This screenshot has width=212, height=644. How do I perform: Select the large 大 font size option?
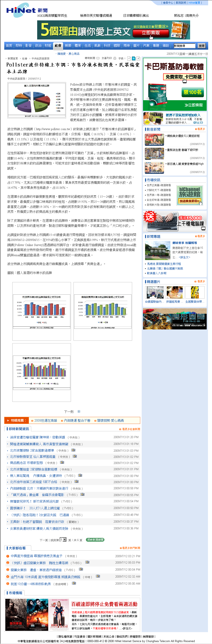pyautogui.click(x=138, y=59)
